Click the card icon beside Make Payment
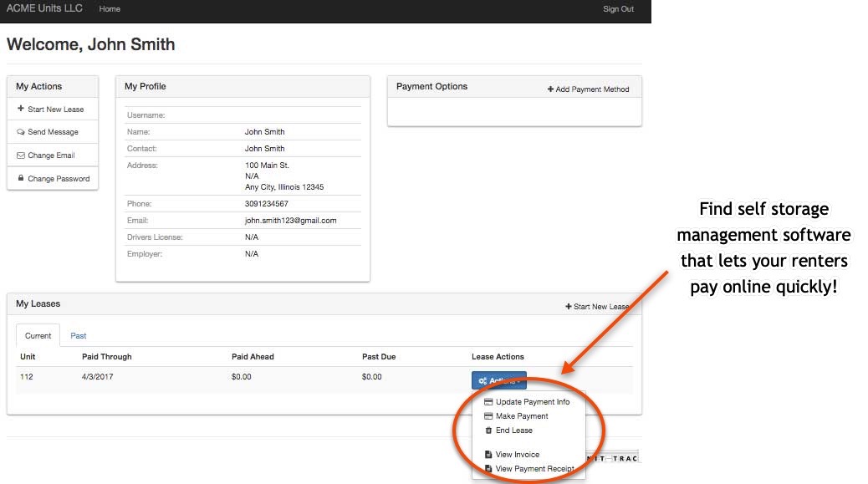This screenshot has height=484, width=868. click(x=488, y=416)
